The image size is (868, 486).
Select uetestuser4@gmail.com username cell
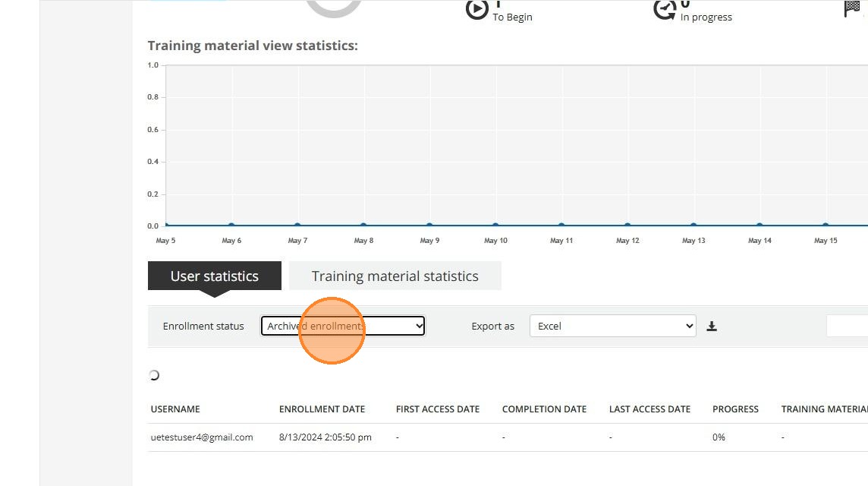202,437
